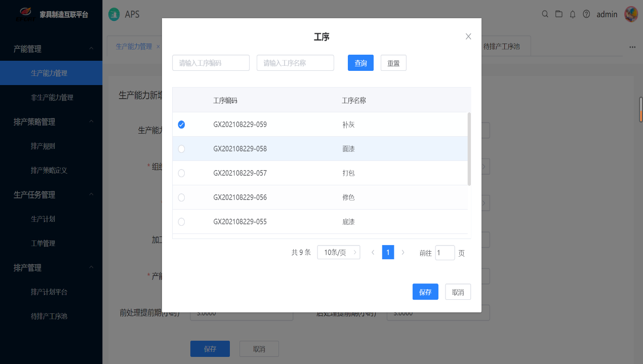This screenshot has height=364, width=643.
Task: Click the 请输入工序编码 input field
Action: click(211, 63)
